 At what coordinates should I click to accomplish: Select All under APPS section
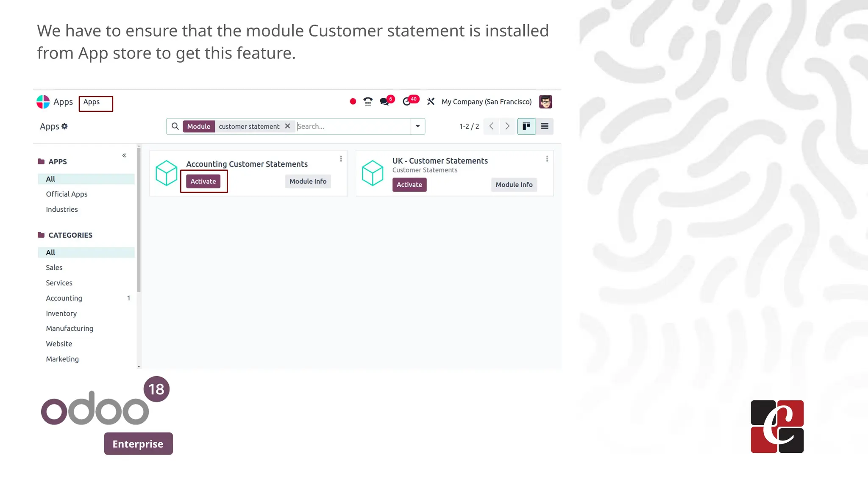tap(86, 179)
